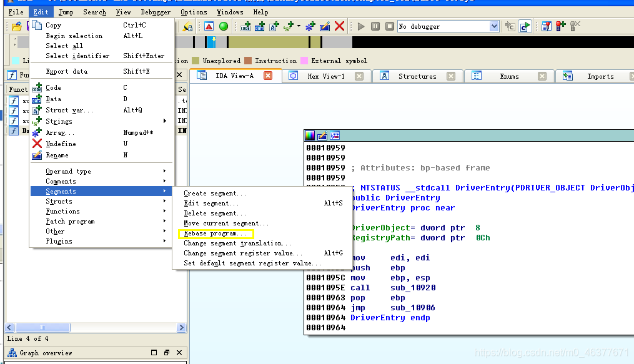Select Change segment translation
This screenshot has width=634, height=364.
263,243
